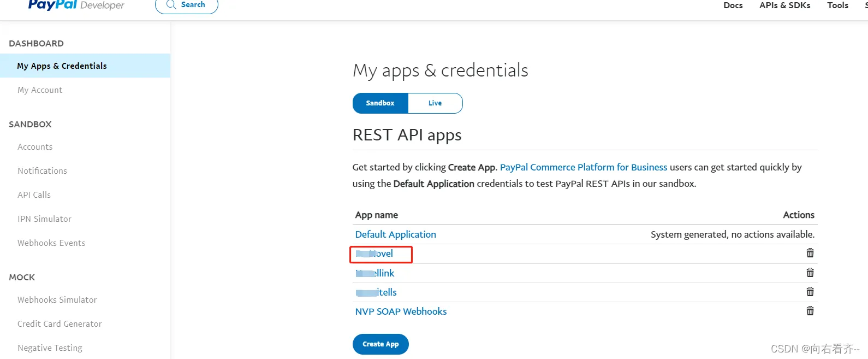The height and width of the screenshot is (359, 868).
Task: Open APIs & SDKs menu
Action: 784,5
